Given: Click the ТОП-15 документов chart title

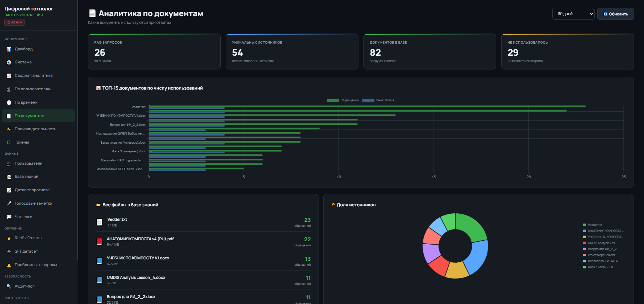Looking at the screenshot, I should tap(153, 88).
